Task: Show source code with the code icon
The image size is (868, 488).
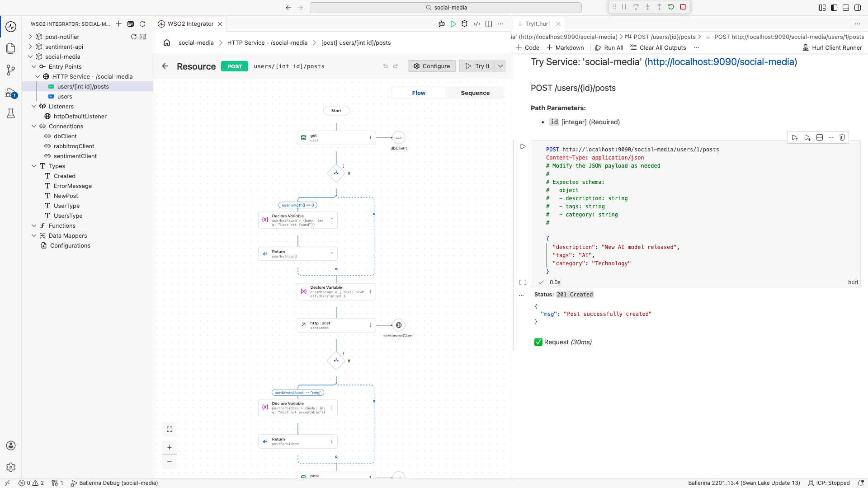Action: tap(476, 24)
